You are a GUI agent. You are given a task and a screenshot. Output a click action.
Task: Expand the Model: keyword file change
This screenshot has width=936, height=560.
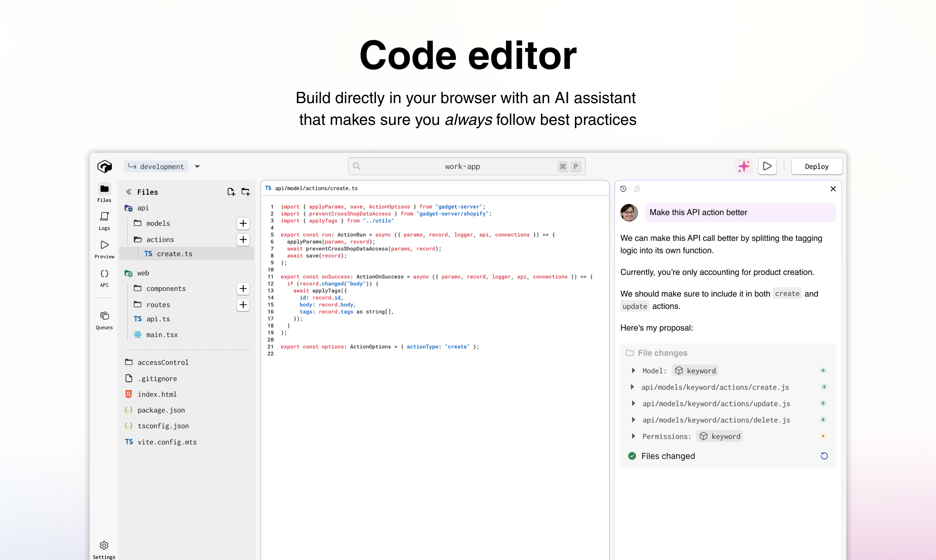pos(633,371)
